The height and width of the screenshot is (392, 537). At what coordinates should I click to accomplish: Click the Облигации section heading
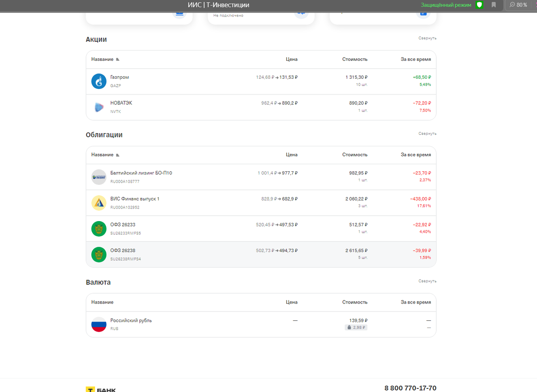tap(104, 135)
